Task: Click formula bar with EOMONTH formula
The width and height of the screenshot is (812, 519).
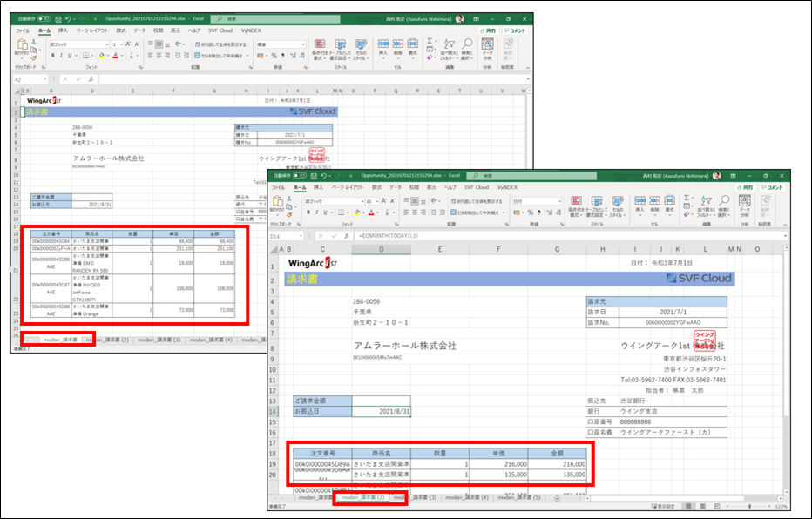Action: click(x=570, y=236)
